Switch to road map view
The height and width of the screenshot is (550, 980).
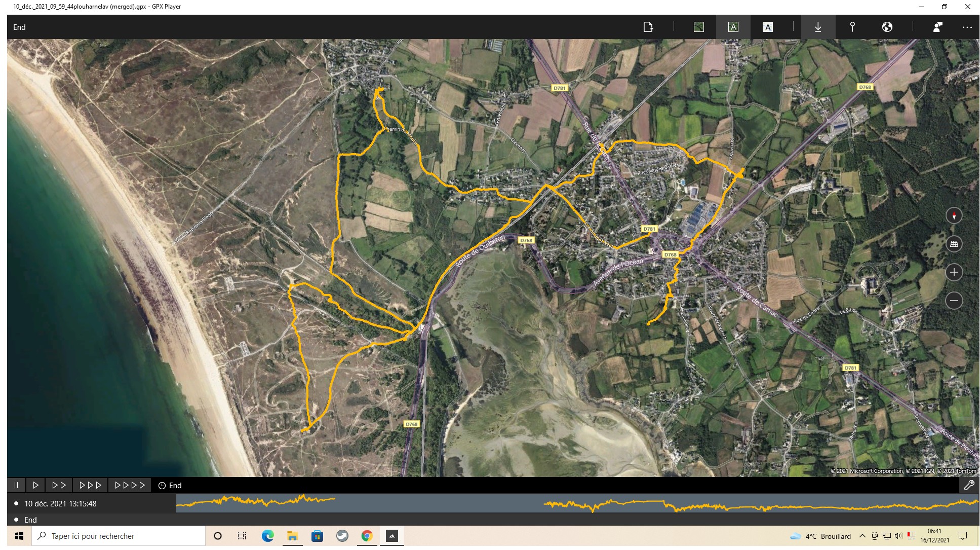pyautogui.click(x=767, y=27)
